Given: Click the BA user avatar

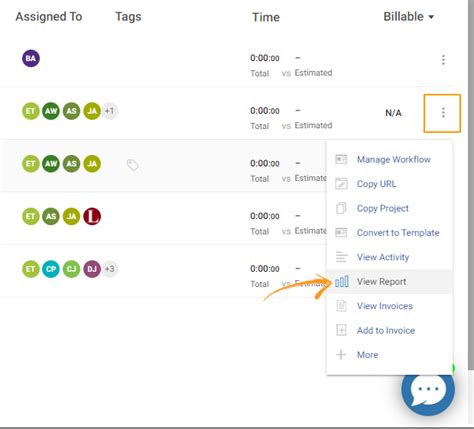Looking at the screenshot, I should click(x=31, y=58).
